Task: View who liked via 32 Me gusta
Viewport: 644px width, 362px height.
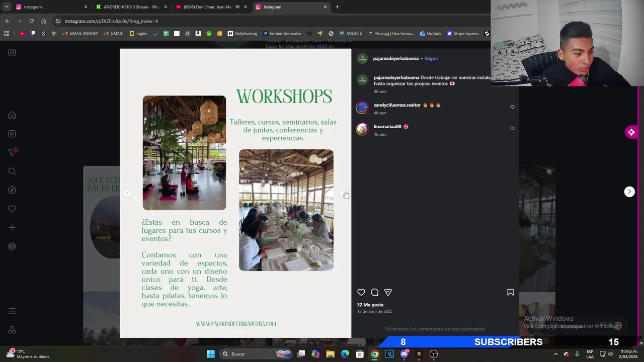Action: 370,305
